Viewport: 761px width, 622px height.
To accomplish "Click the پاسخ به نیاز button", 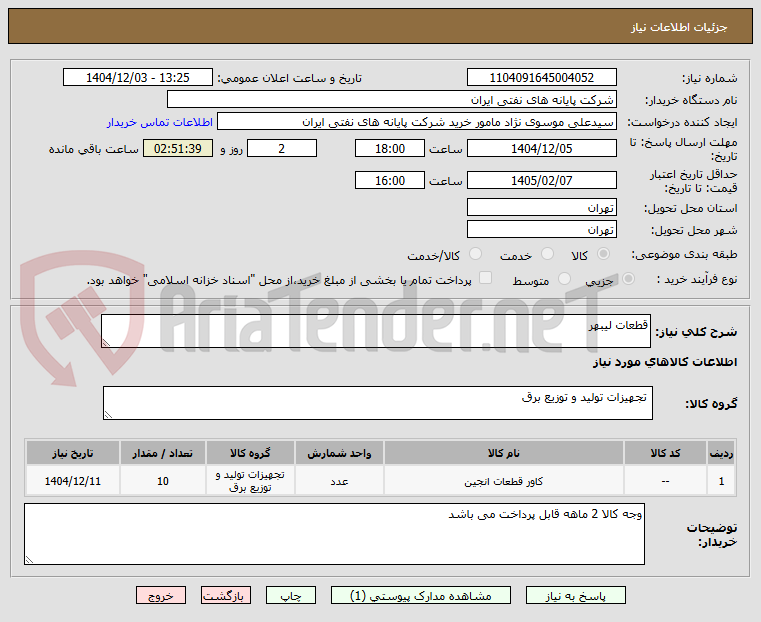I will click(x=576, y=595).
